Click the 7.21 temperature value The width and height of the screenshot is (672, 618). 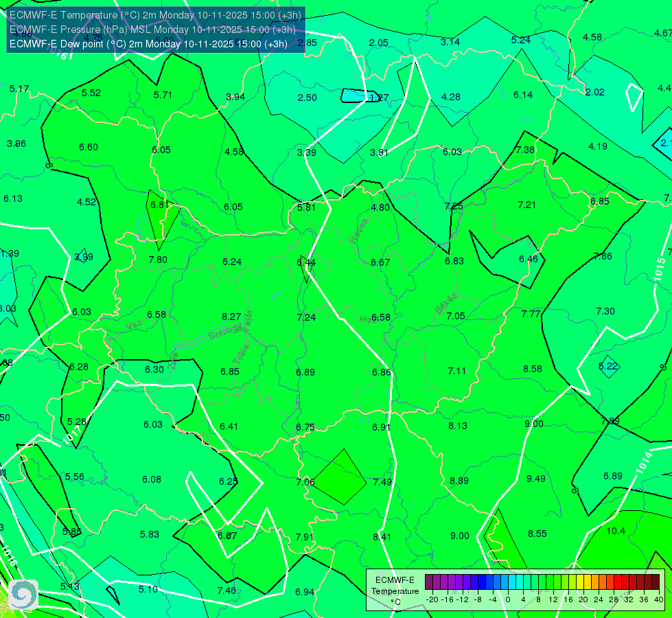(526, 205)
